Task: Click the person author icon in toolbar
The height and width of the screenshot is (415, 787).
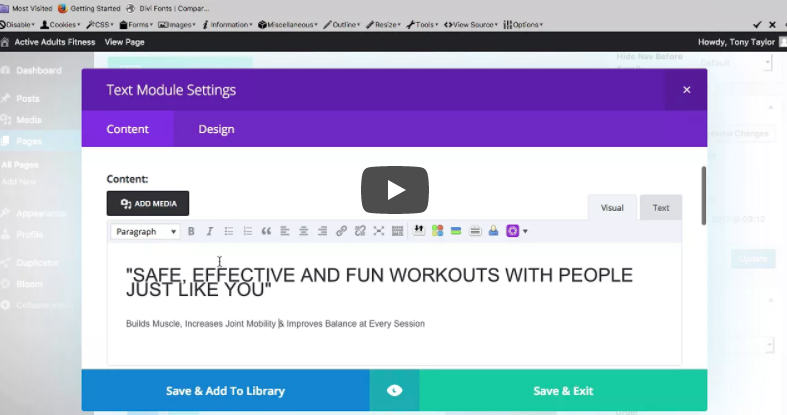Action: point(493,231)
